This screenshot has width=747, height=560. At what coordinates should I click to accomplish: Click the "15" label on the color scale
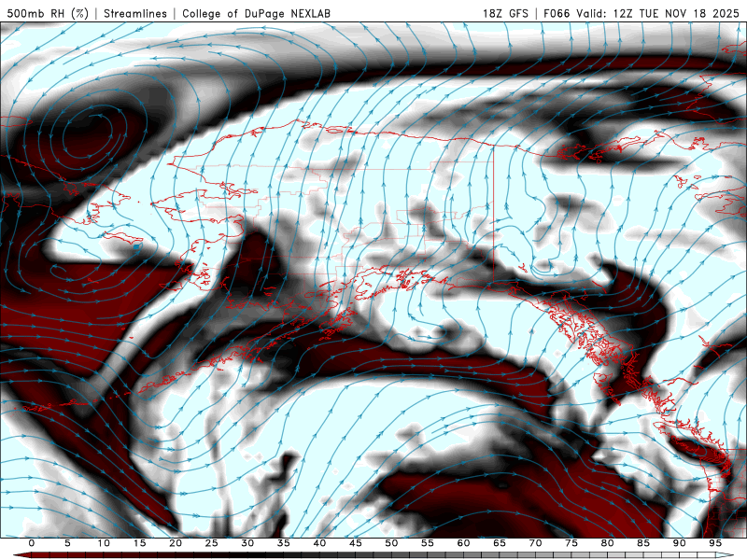click(139, 543)
